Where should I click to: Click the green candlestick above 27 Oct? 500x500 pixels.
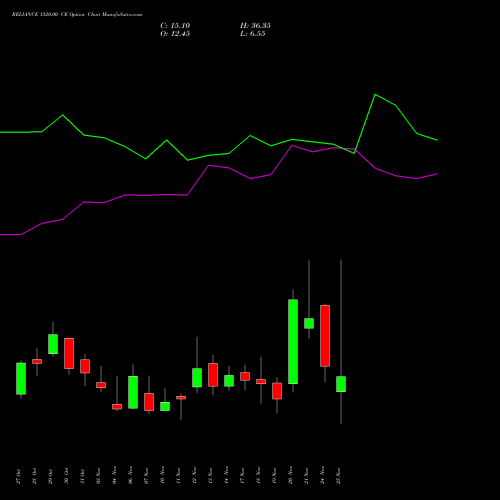point(21,379)
